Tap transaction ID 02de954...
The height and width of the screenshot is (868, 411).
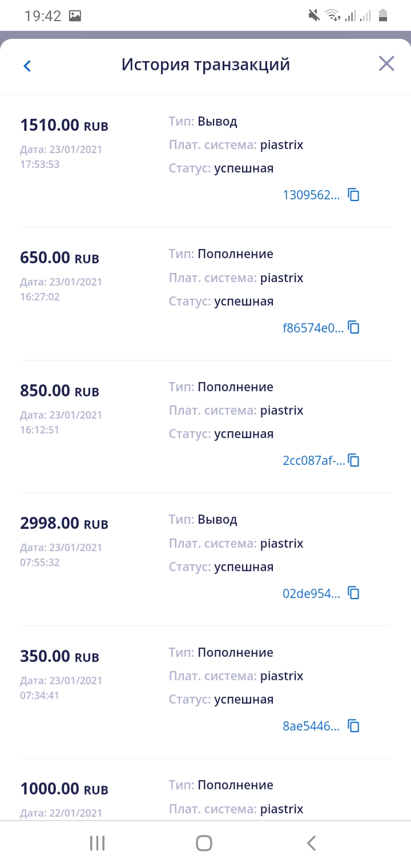pyautogui.click(x=311, y=594)
